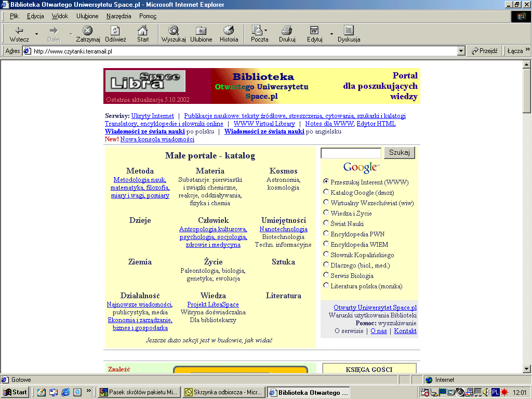Click the Internet zone status icon
This screenshot has height=399, width=532.
click(x=429, y=380)
